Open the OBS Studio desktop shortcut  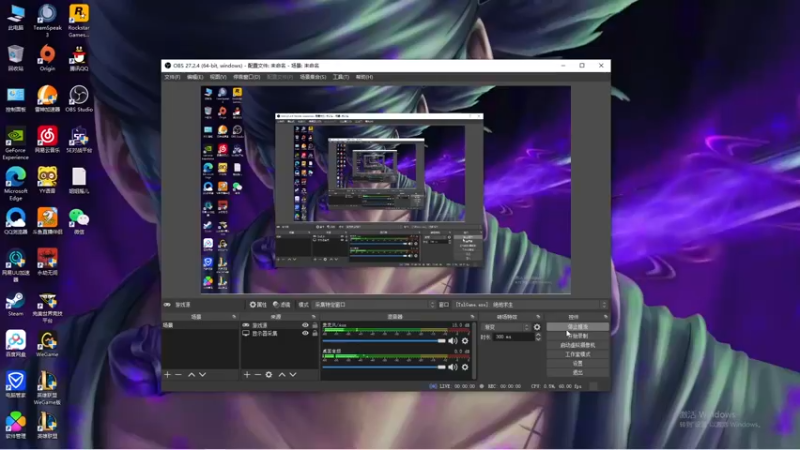pyautogui.click(x=79, y=98)
